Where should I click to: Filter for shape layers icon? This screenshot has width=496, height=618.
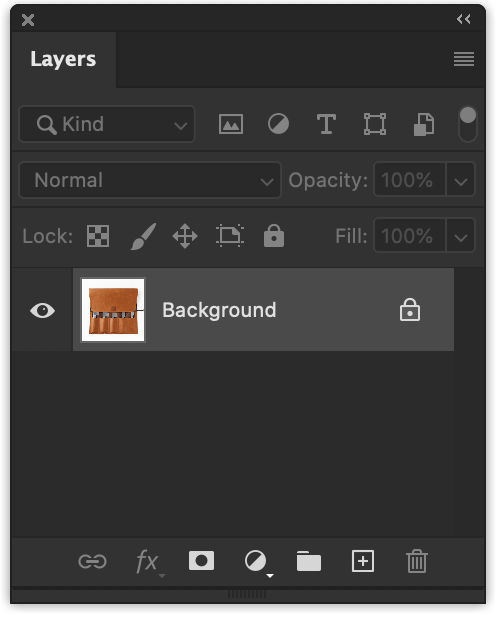(x=375, y=124)
